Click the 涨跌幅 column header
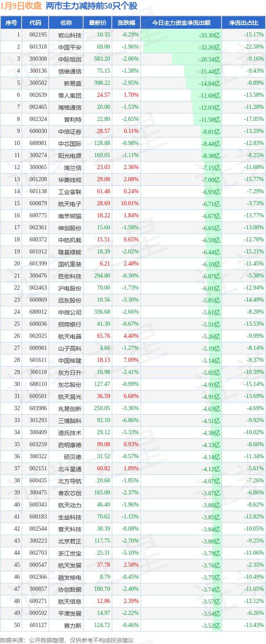The image size is (266, 644). [x=126, y=23]
